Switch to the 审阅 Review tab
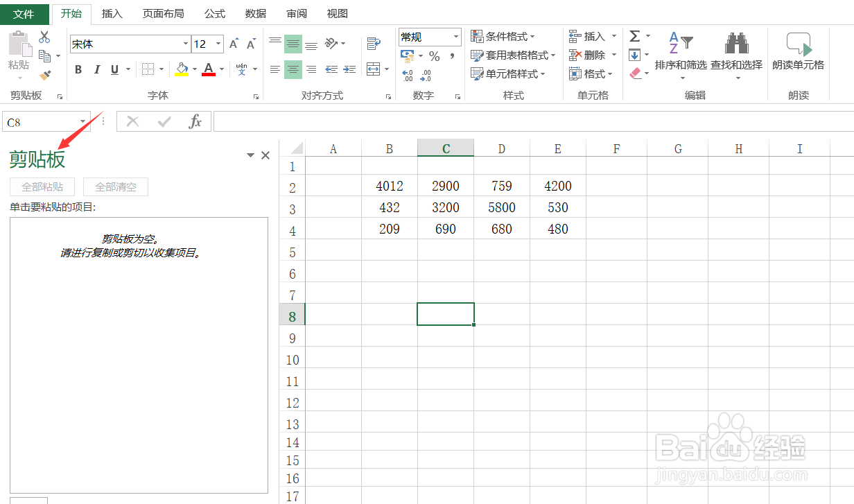The width and height of the screenshot is (854, 504). click(297, 14)
